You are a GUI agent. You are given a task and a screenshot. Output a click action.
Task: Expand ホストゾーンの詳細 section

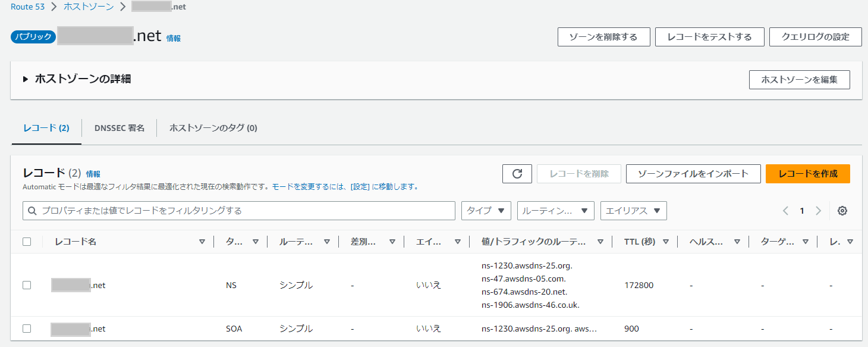[x=26, y=79]
